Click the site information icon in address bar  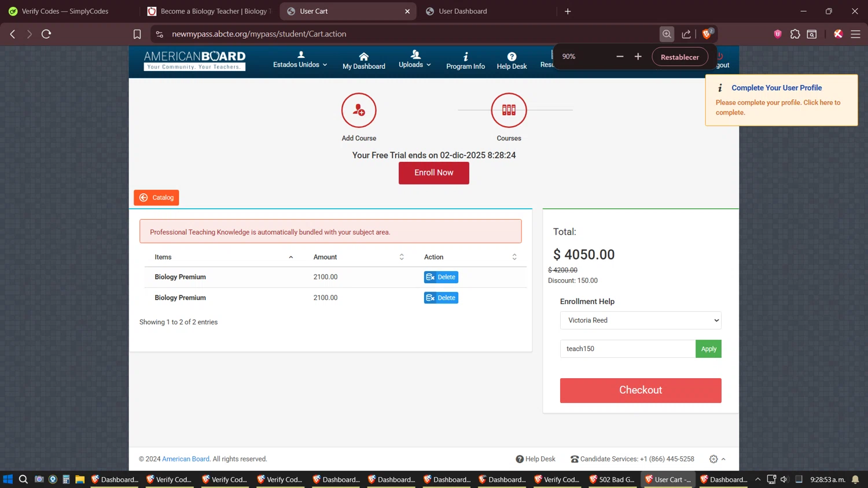160,34
